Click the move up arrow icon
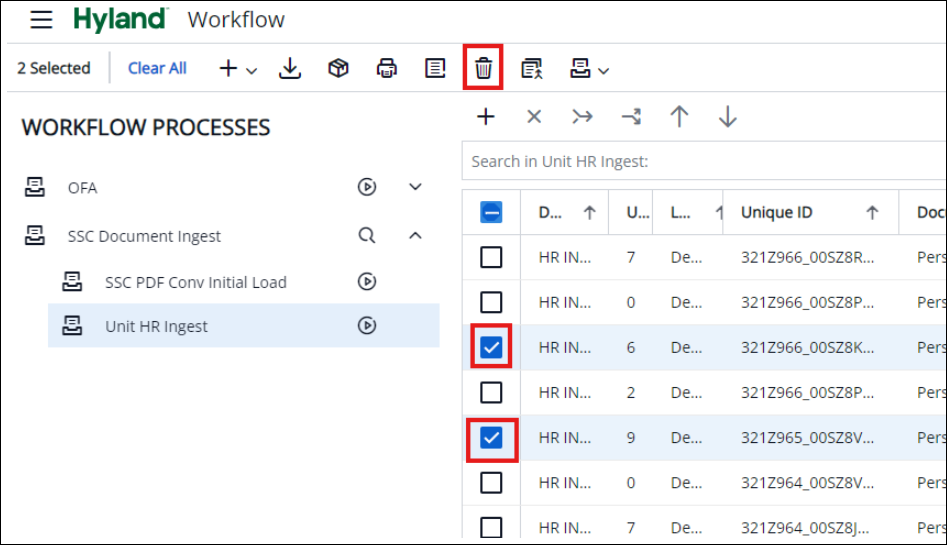This screenshot has width=947, height=545. tap(679, 116)
